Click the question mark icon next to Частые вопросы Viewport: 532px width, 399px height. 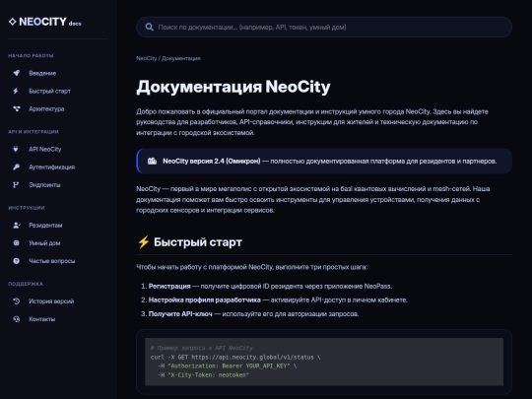(x=16, y=261)
